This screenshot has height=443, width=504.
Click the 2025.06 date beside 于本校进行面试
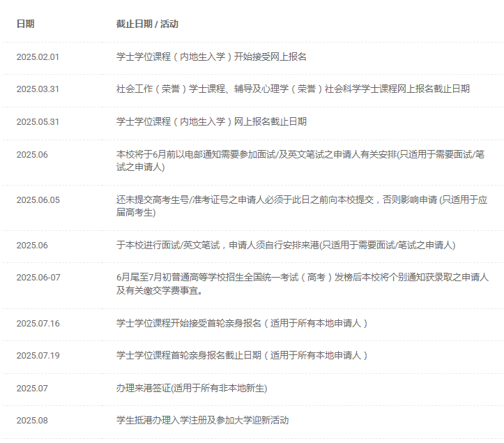click(x=32, y=246)
